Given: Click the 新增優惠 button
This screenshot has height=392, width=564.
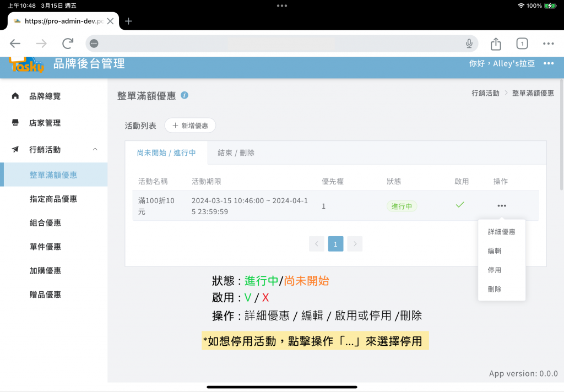Looking at the screenshot, I should coord(190,125).
